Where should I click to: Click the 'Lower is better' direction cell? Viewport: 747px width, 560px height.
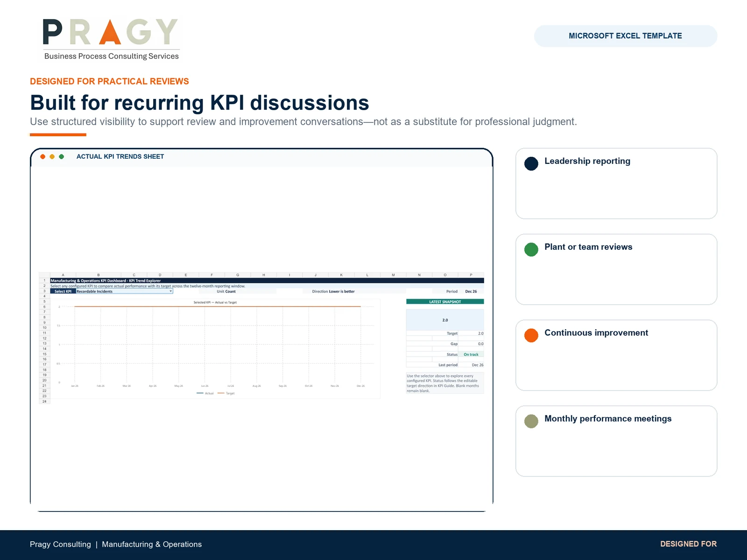tap(342, 291)
